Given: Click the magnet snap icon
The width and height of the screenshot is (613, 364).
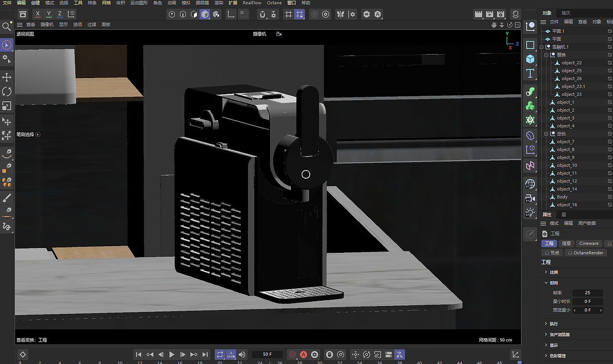Looking at the screenshot, I should pyautogui.click(x=262, y=14).
